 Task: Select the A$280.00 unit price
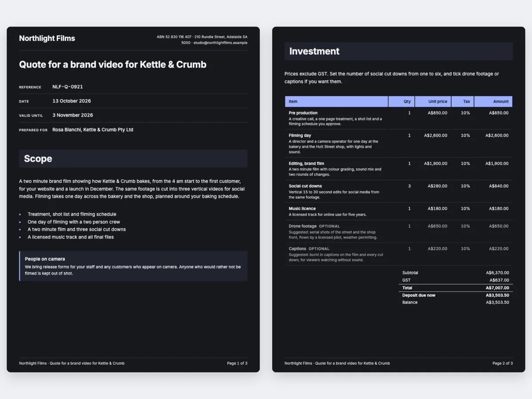click(438, 186)
